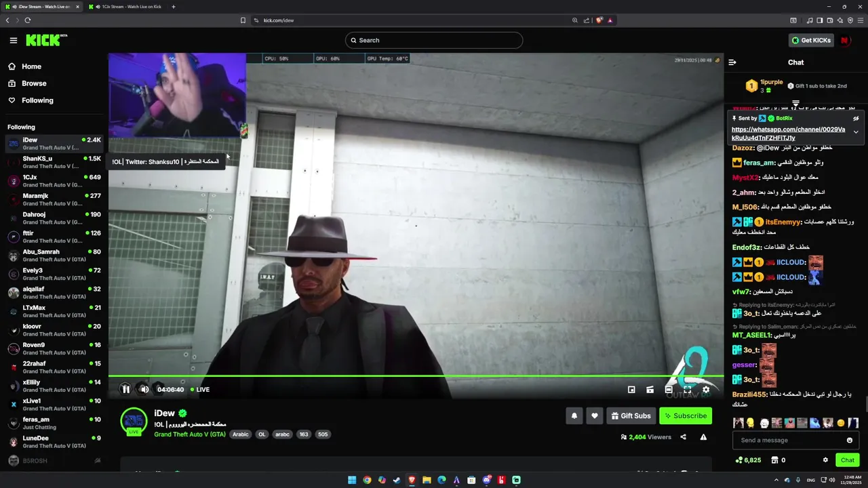Insert the smiling yellow emoji emote
This screenshot has width=868, height=488.
pos(841,423)
